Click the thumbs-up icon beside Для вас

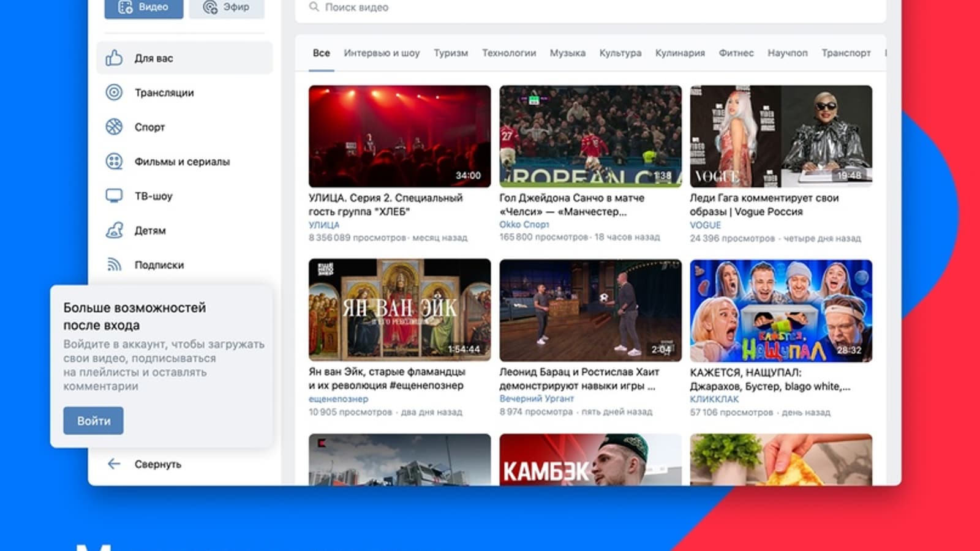[x=114, y=58]
